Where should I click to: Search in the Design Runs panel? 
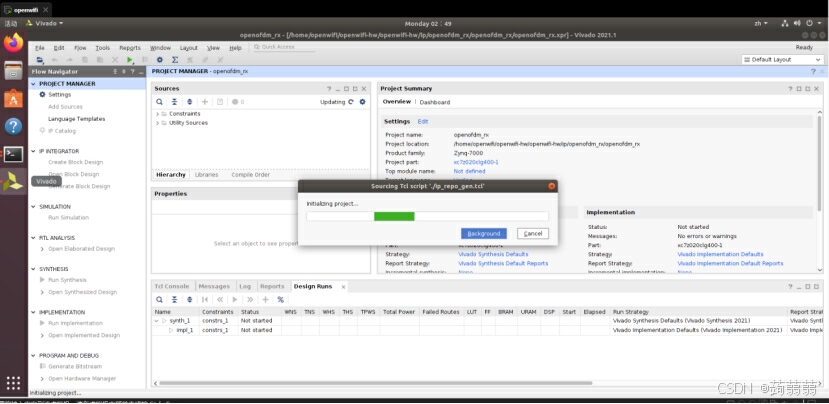tap(159, 299)
